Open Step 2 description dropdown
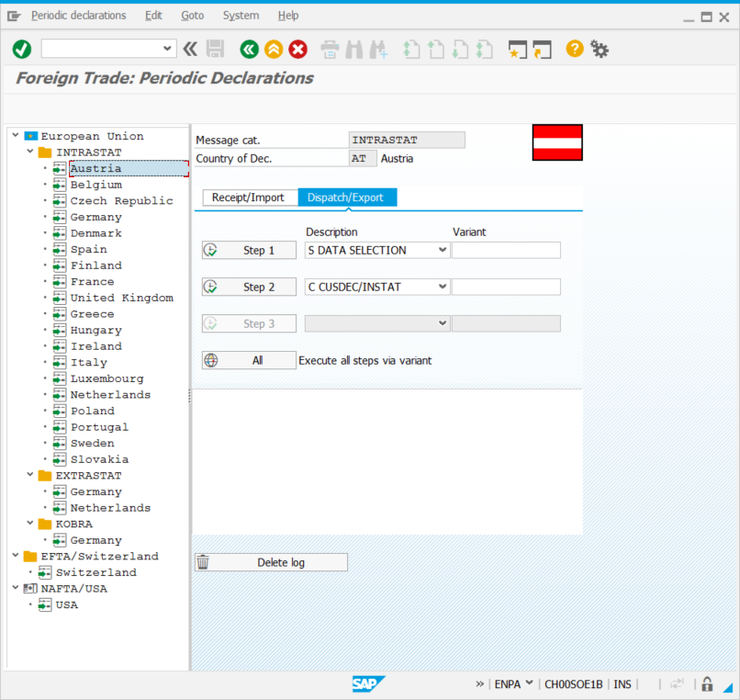The width and height of the screenshot is (740, 700). [x=443, y=287]
